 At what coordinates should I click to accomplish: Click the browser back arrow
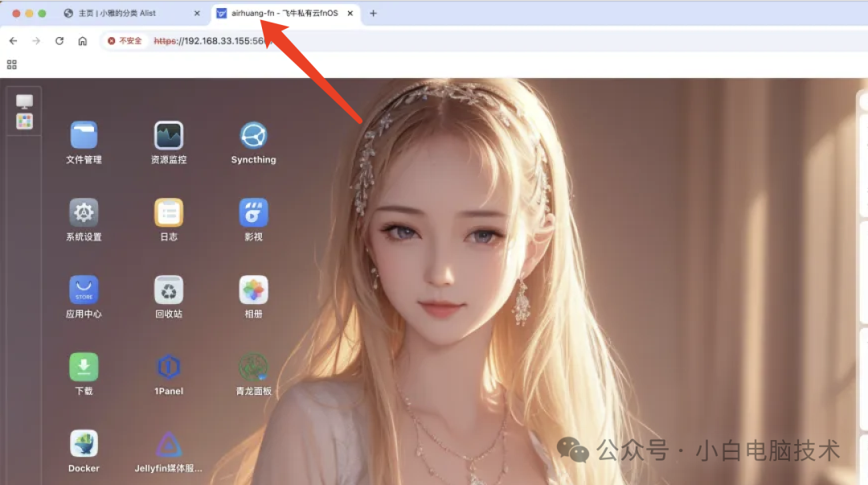(x=14, y=41)
